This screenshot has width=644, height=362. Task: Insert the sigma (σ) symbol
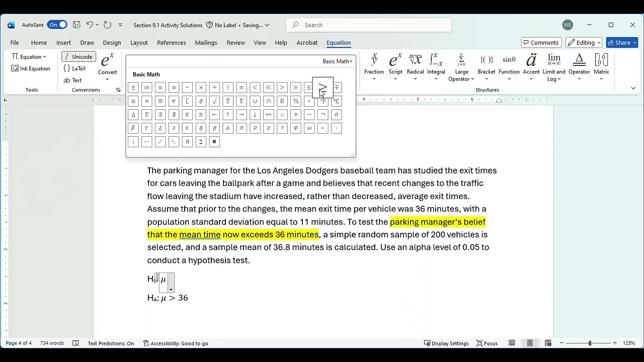pyautogui.click(x=269, y=128)
